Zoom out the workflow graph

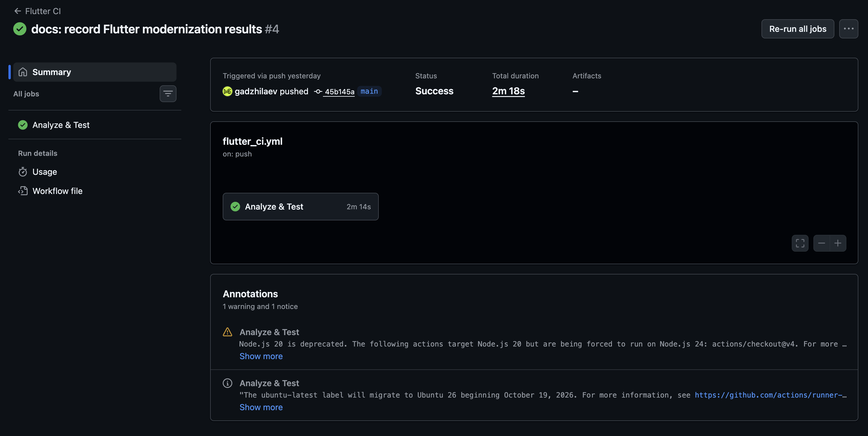[821, 243]
